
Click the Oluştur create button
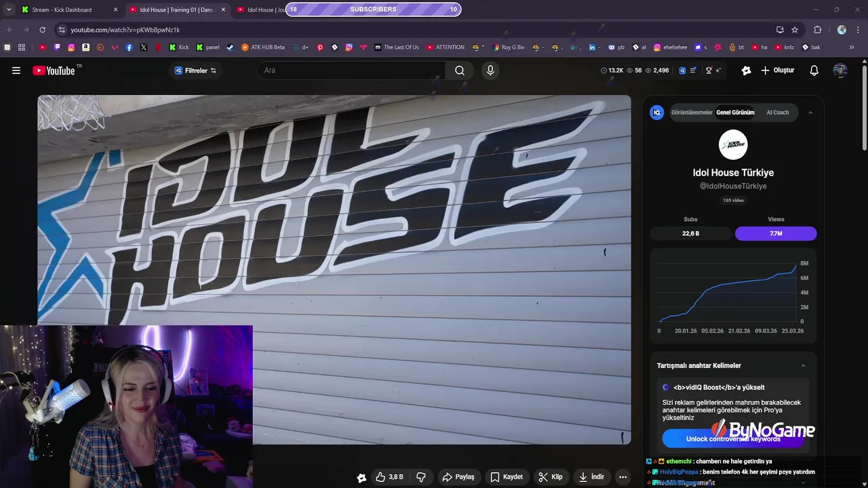pyautogui.click(x=777, y=70)
